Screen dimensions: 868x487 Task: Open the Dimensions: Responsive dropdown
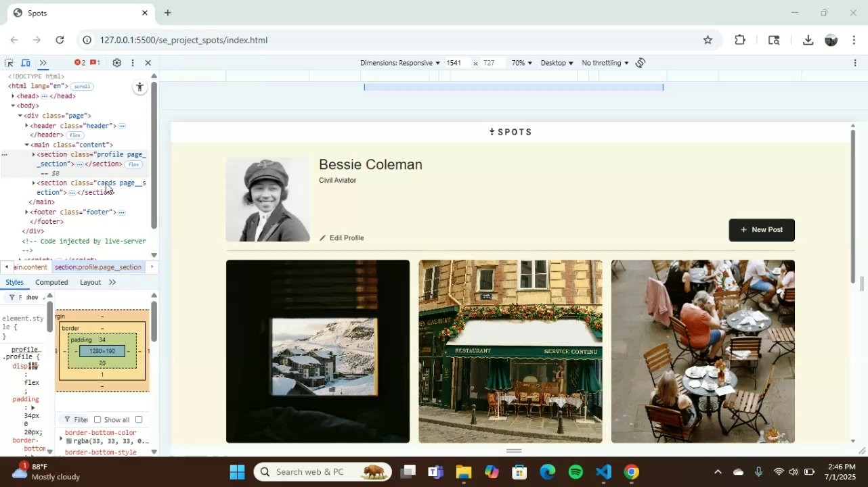click(400, 63)
